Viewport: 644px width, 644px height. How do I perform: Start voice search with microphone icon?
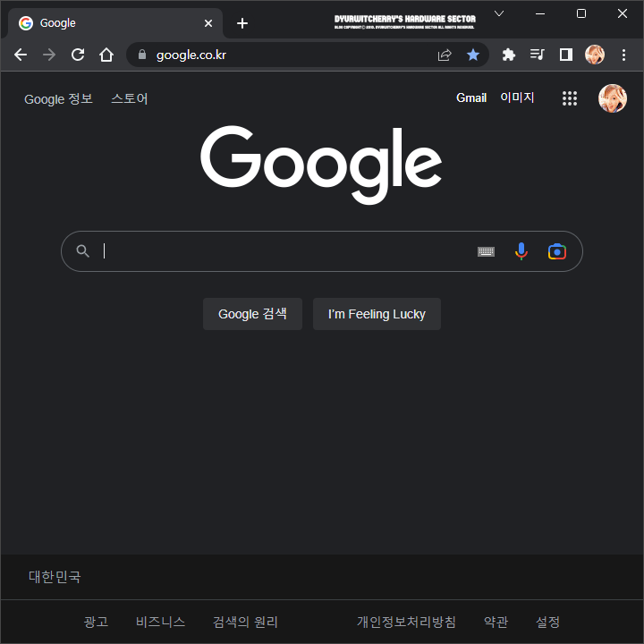[521, 251]
